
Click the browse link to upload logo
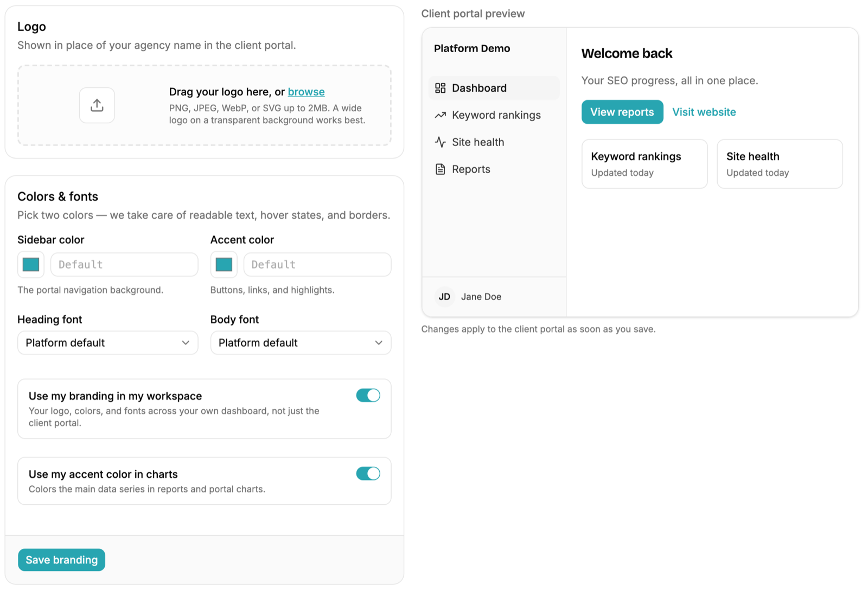[307, 92]
